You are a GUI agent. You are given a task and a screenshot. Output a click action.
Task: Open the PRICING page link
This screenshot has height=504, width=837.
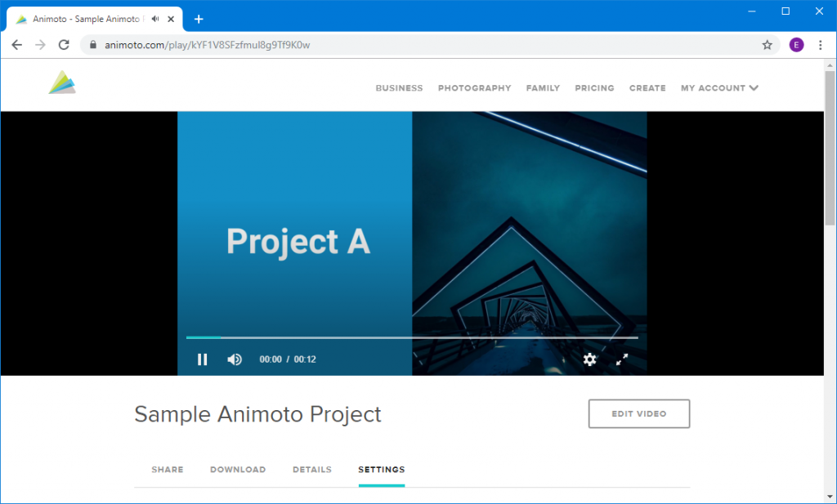click(594, 87)
